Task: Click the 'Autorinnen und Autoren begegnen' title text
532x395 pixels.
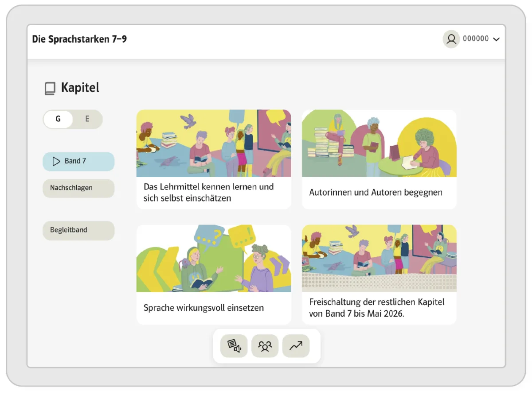Action: (x=376, y=193)
